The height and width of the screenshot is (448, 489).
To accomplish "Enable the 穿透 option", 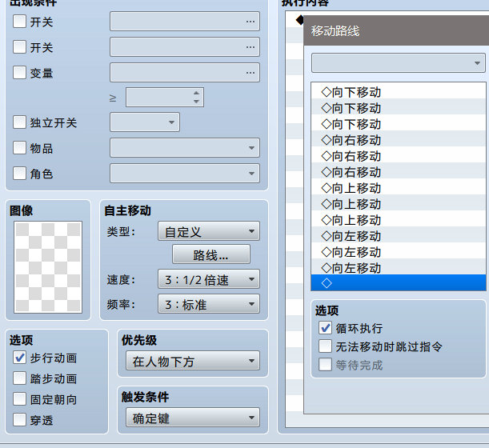I will (x=19, y=420).
